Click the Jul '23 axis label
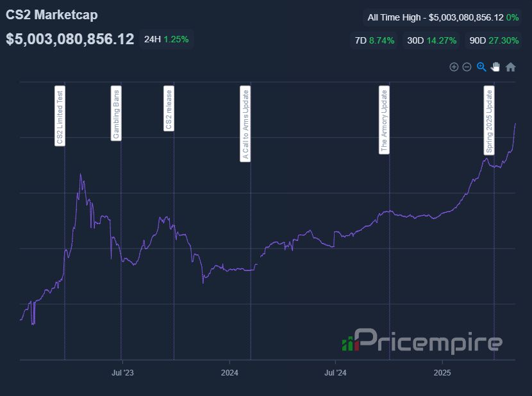 click(122, 372)
